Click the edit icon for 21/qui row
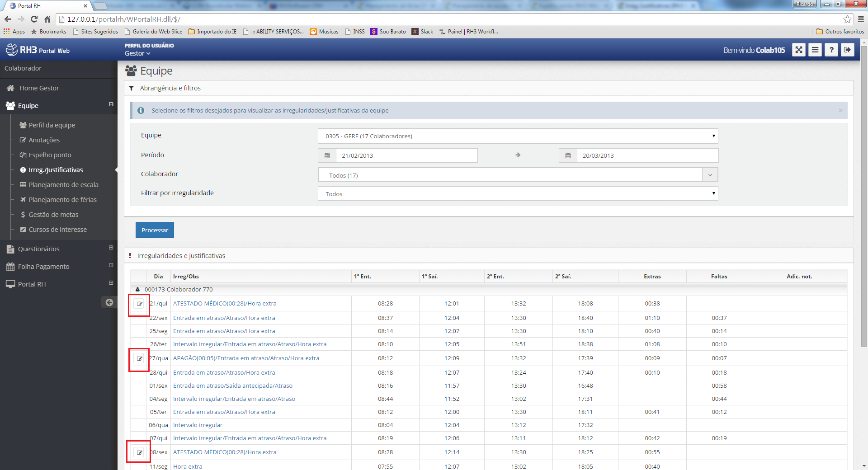This screenshot has width=868, height=470. 139,304
